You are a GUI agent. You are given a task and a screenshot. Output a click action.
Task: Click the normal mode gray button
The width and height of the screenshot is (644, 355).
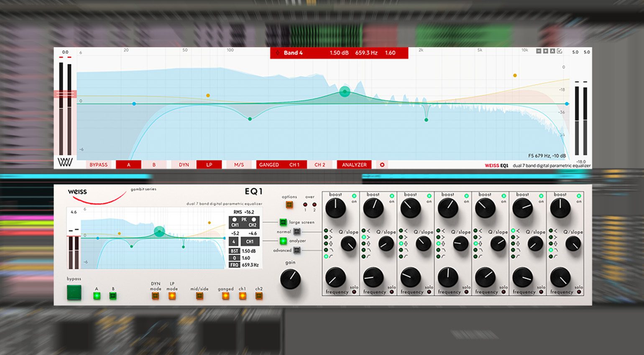point(297,231)
